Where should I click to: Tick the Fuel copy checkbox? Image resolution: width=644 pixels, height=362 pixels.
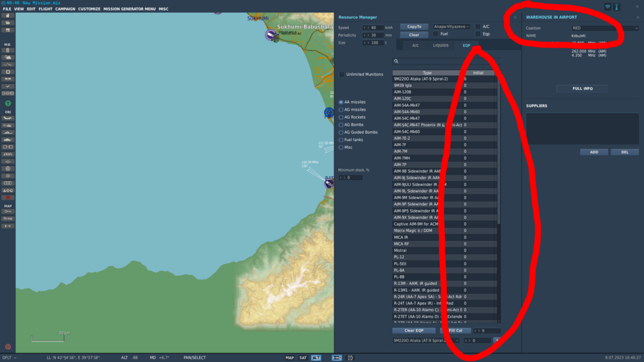[x=435, y=34]
